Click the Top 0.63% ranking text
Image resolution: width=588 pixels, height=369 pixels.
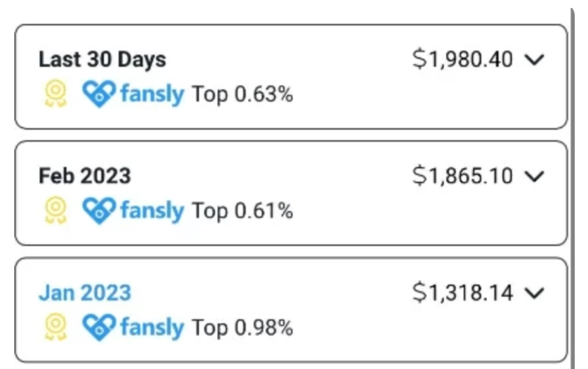click(242, 94)
